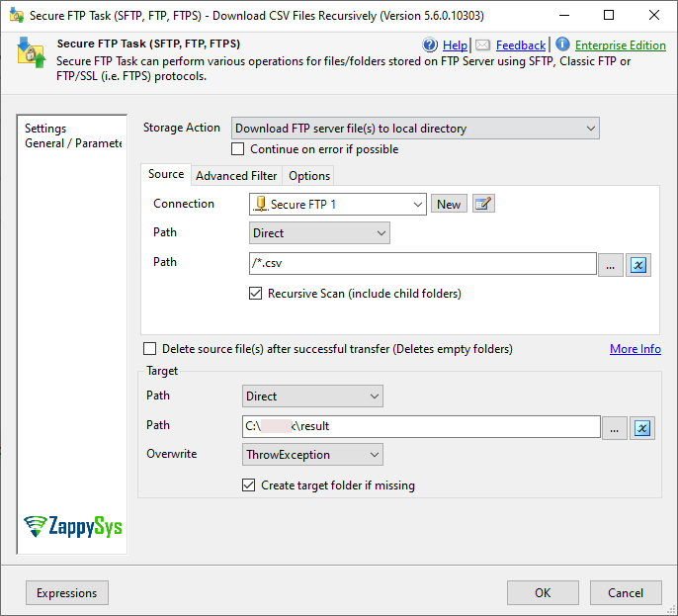This screenshot has width=678, height=616.
Task: Click the source path browse ellipsis button
Action: [x=611, y=264]
